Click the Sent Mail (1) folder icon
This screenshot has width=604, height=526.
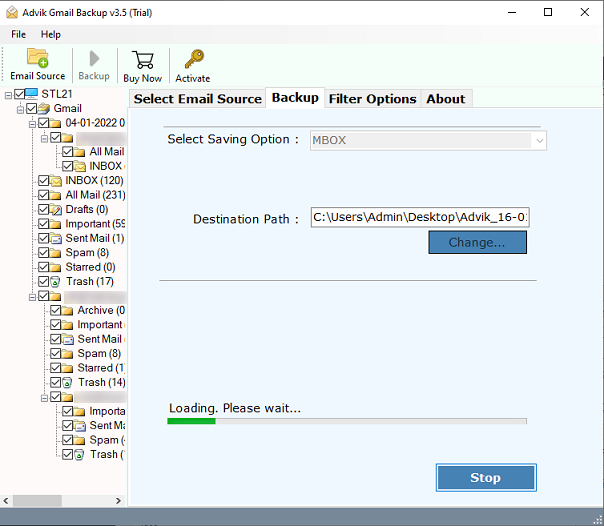(x=56, y=238)
